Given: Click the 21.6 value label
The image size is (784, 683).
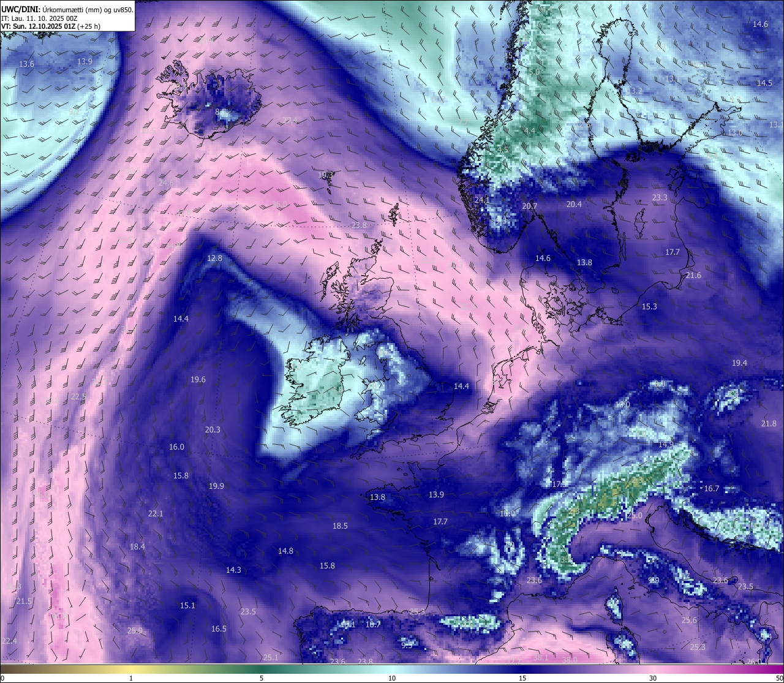Looking at the screenshot, I should point(693,276).
